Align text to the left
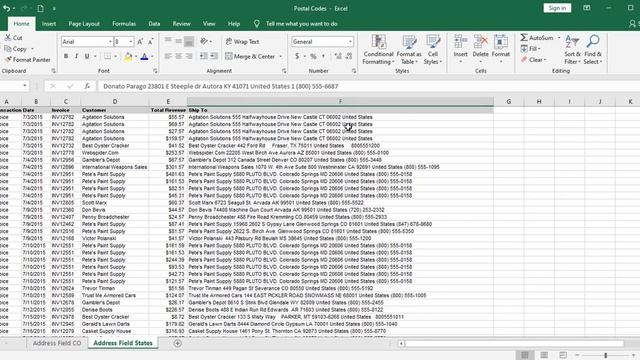This screenshot has width=640, height=360. click(168, 56)
